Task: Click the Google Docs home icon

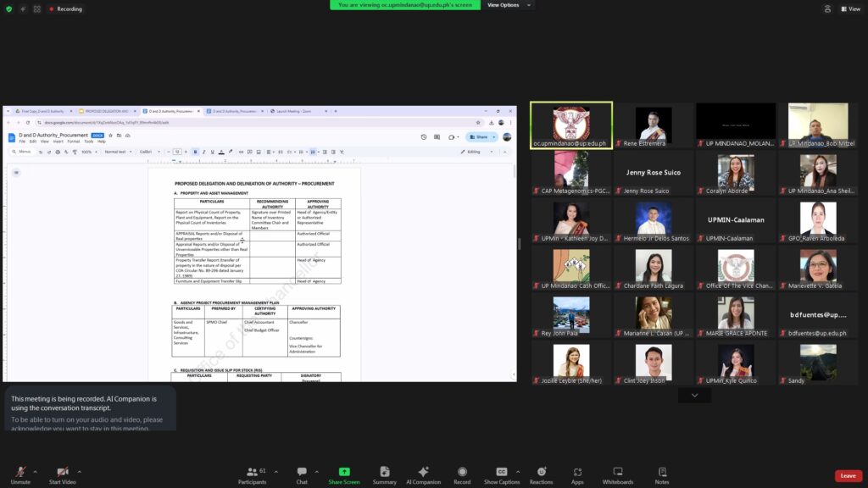Action: (12, 137)
